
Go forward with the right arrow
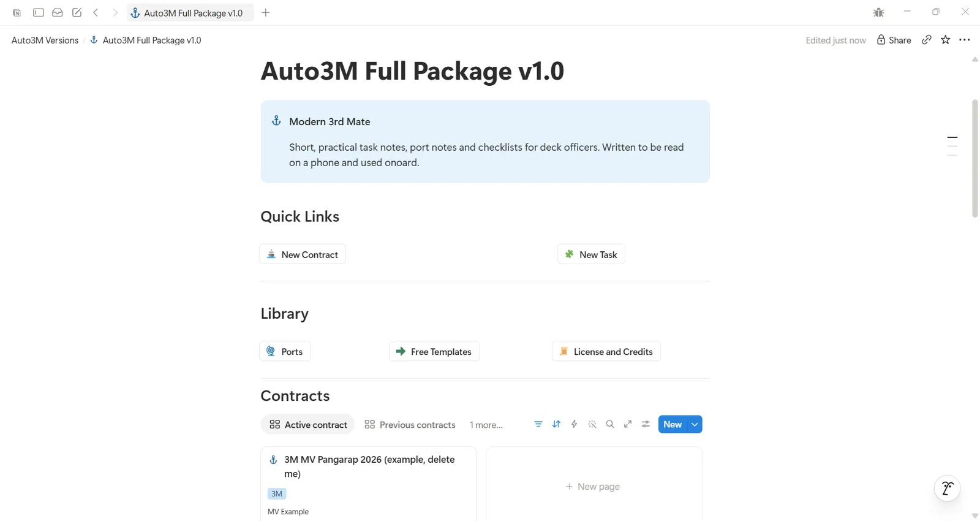(x=115, y=12)
